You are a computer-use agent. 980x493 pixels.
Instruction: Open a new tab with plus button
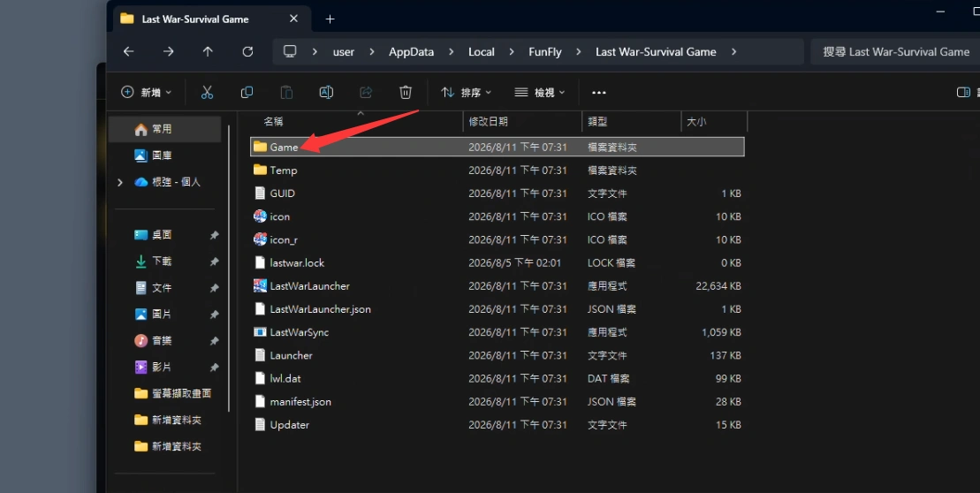pos(330,19)
